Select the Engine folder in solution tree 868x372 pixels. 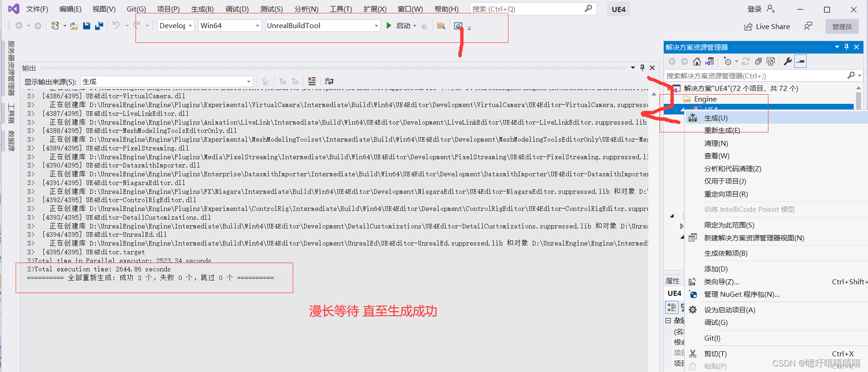tap(705, 99)
